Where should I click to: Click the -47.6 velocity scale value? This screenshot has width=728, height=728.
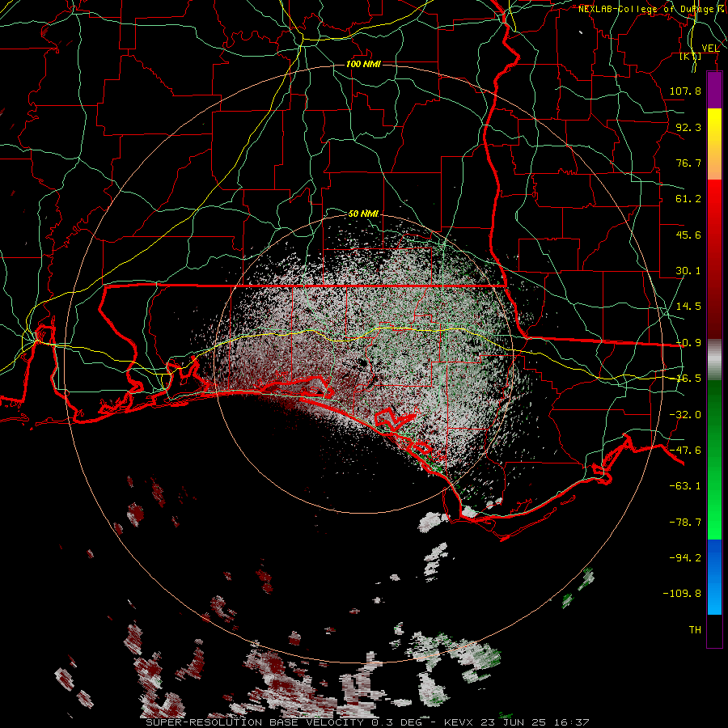(685, 451)
